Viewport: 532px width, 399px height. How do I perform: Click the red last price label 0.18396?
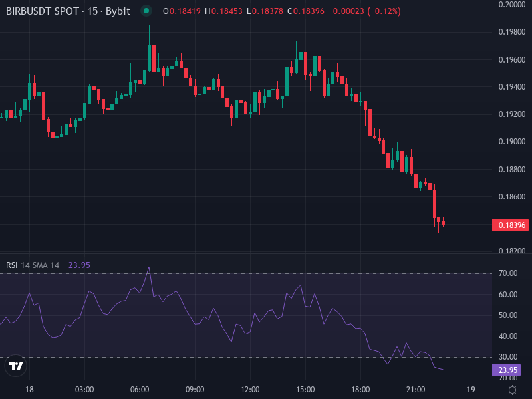509,225
